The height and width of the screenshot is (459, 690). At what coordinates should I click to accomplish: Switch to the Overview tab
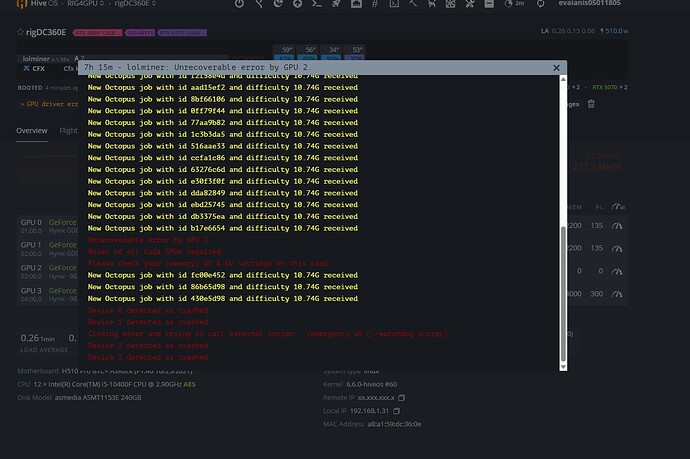pyautogui.click(x=31, y=131)
